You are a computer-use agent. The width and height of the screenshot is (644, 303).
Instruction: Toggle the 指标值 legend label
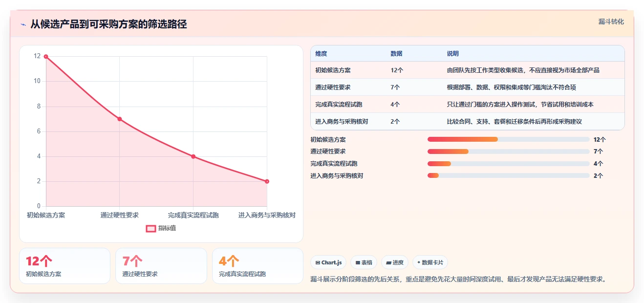pos(167,228)
